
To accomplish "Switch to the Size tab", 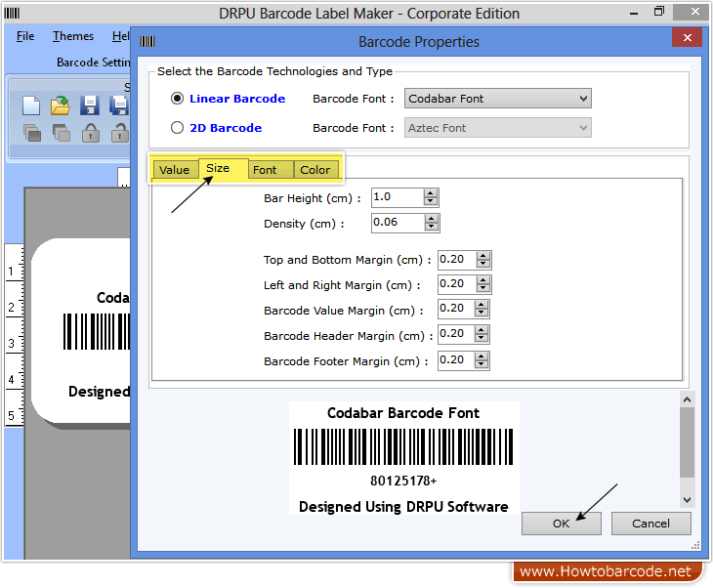I will [x=223, y=168].
